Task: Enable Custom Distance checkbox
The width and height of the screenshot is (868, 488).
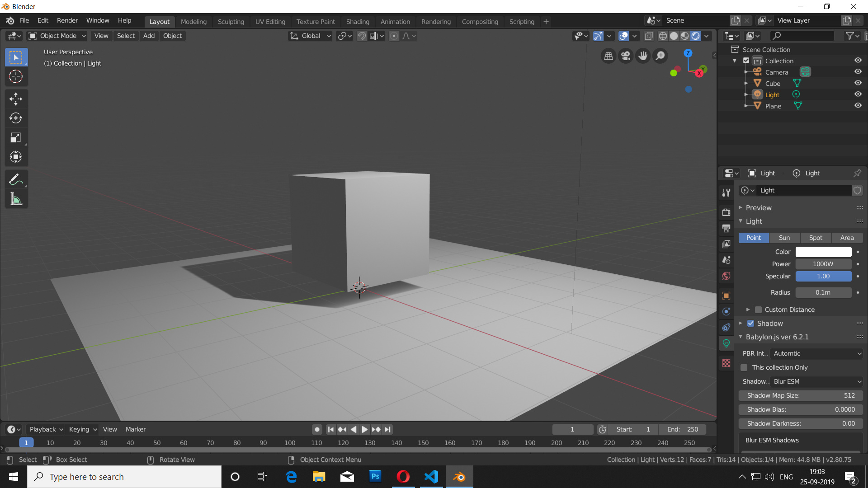Action: point(759,310)
